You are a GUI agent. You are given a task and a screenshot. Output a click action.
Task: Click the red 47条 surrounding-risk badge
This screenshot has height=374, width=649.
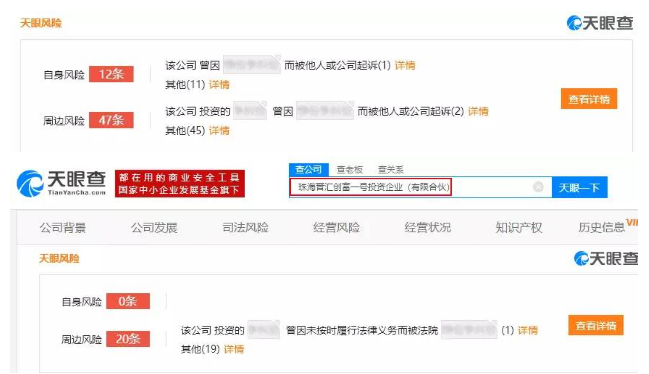click(x=111, y=120)
